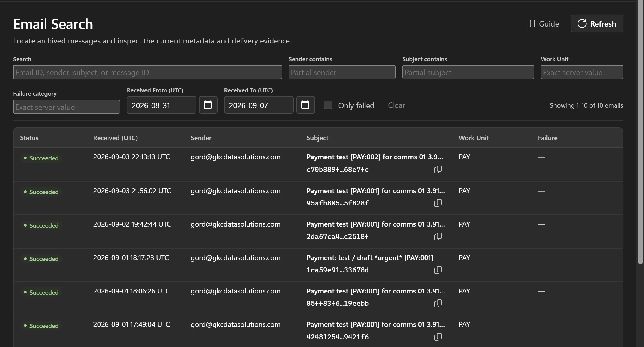
Task: Edit the Received To date 2026-09-07
Action: click(x=259, y=105)
